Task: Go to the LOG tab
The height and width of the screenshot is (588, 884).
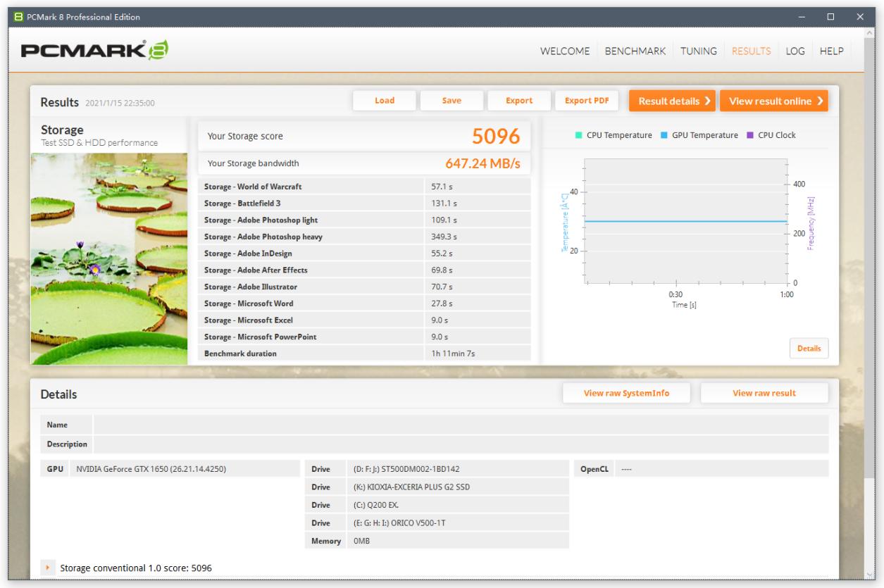Action: pos(795,51)
